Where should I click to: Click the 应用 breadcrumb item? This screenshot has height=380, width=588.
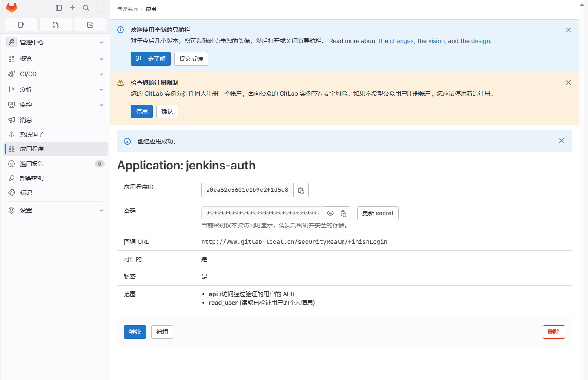point(151,9)
